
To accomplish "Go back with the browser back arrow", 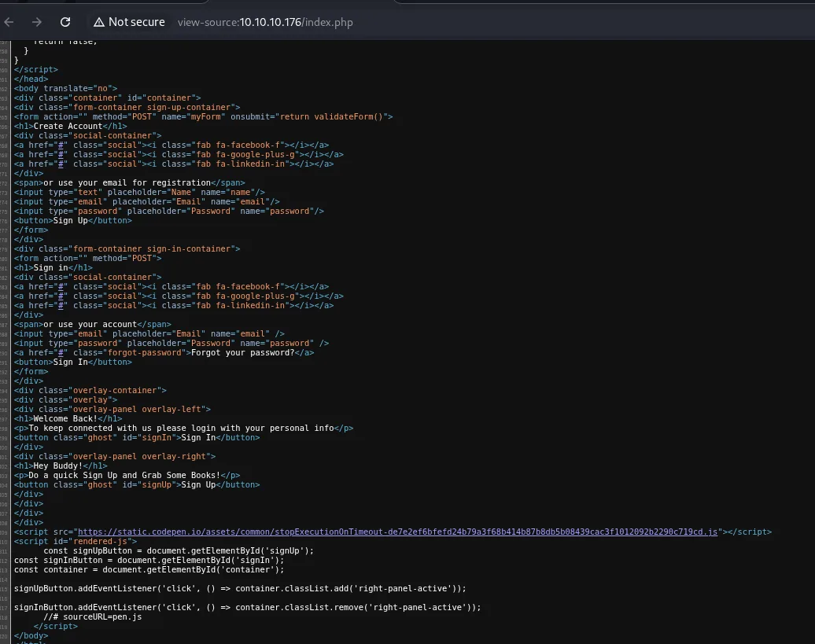I will point(9,22).
